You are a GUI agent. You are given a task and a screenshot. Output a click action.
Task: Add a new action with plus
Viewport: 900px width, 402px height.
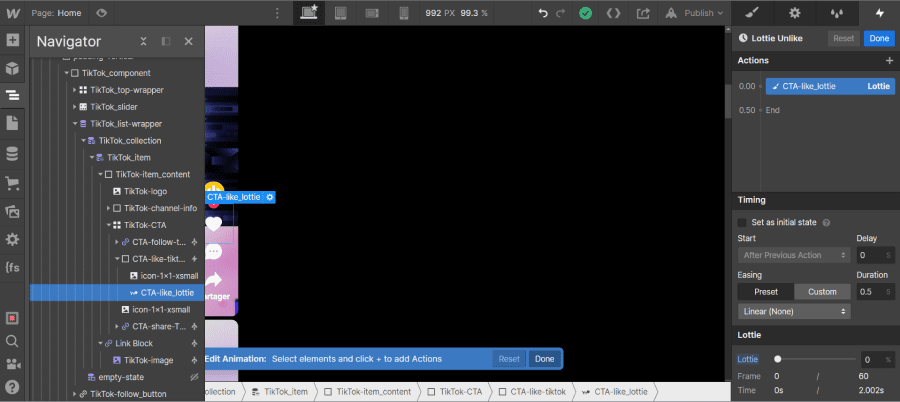click(x=889, y=60)
